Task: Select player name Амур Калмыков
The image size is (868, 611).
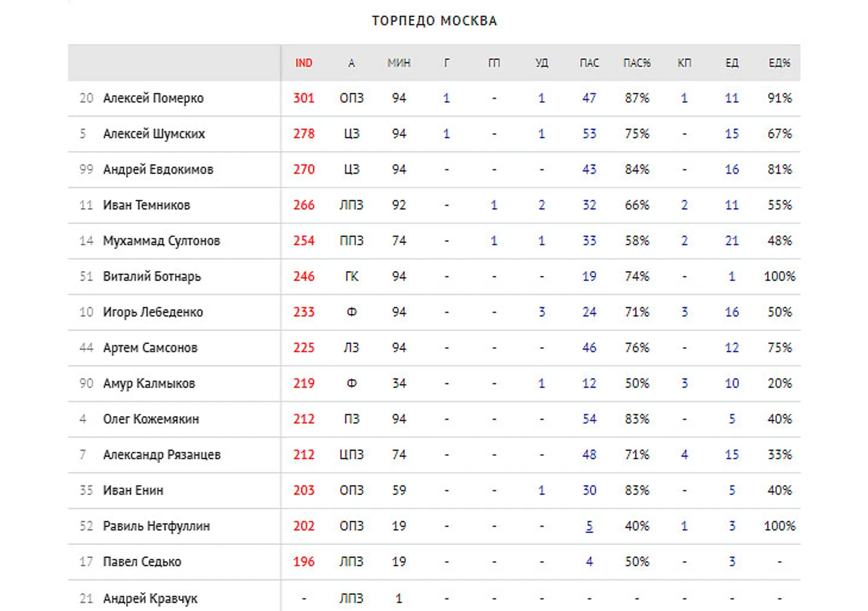Action: click(x=149, y=383)
